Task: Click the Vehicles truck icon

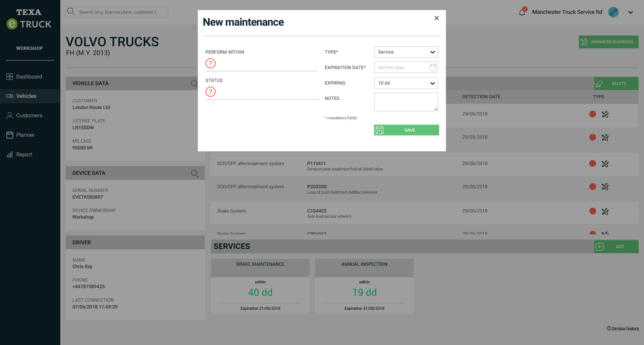Action: coord(10,96)
